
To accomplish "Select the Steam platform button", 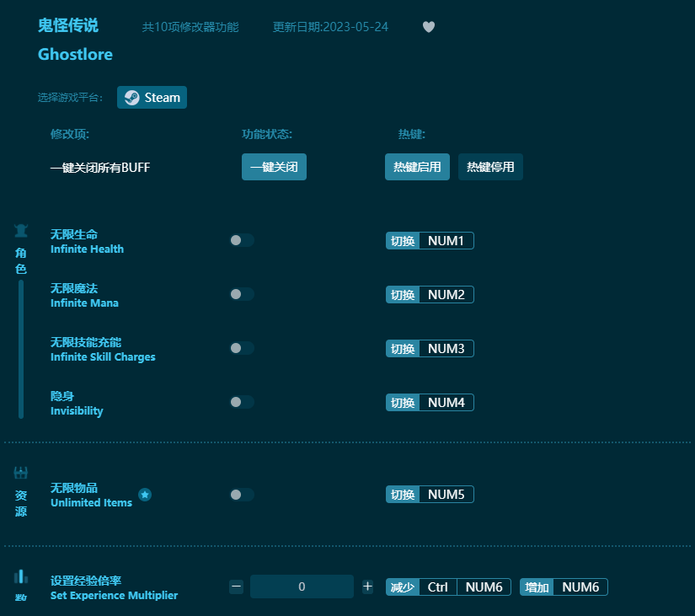I will click(152, 97).
